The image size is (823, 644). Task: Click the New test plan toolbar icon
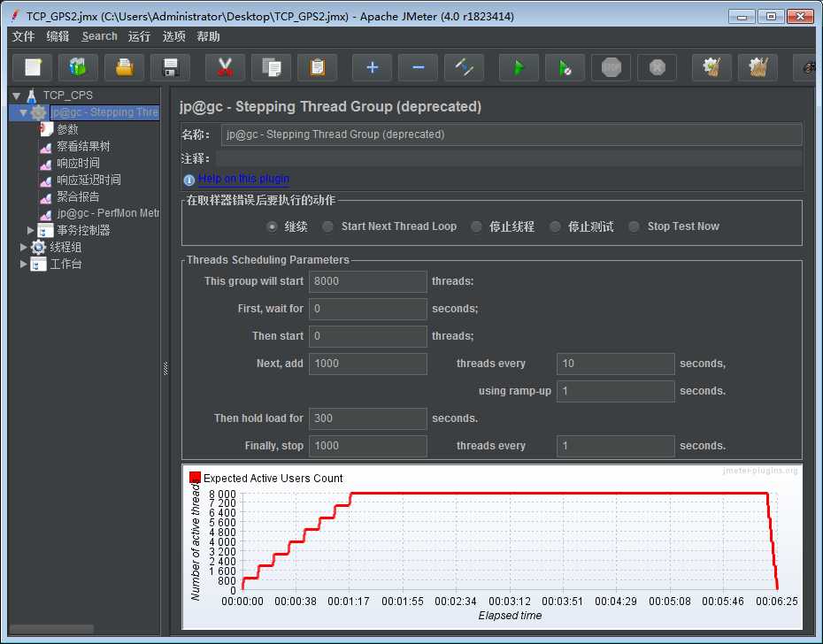tap(32, 67)
